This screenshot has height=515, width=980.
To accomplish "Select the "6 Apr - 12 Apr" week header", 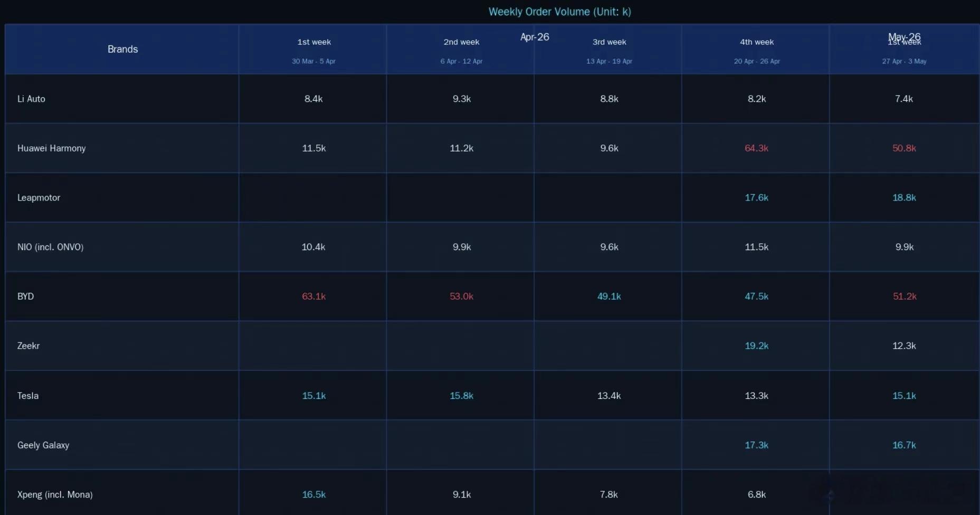I will (x=461, y=61).
